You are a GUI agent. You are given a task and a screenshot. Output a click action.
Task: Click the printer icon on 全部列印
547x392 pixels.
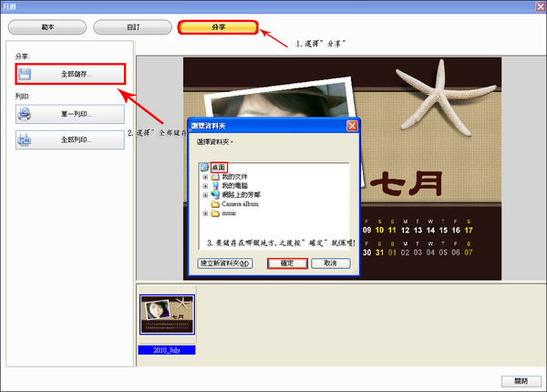(25, 139)
